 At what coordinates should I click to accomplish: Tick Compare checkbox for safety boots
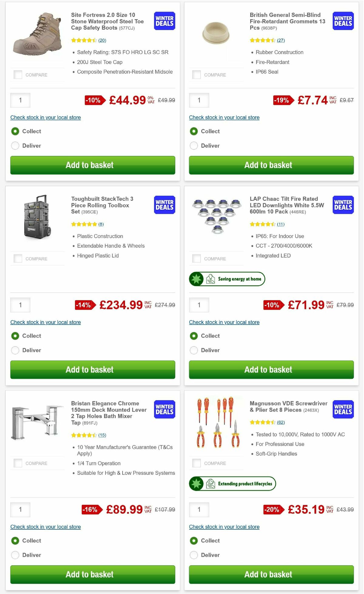18,74
